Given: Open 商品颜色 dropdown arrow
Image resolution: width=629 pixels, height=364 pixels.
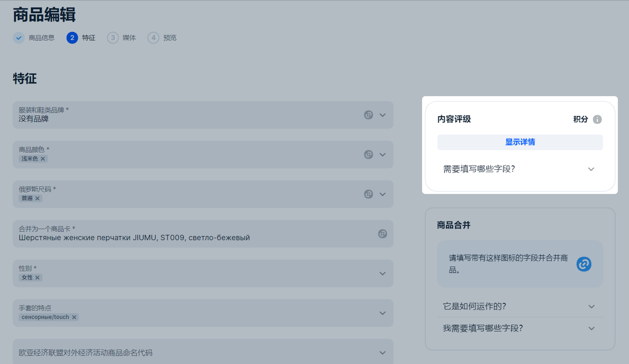Looking at the screenshot, I should [382, 155].
